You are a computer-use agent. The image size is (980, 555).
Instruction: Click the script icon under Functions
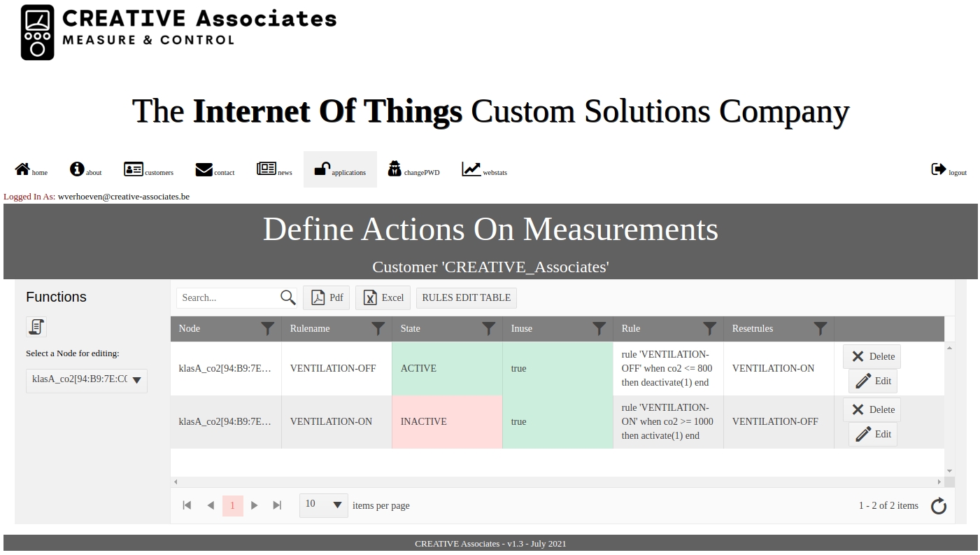click(x=36, y=327)
